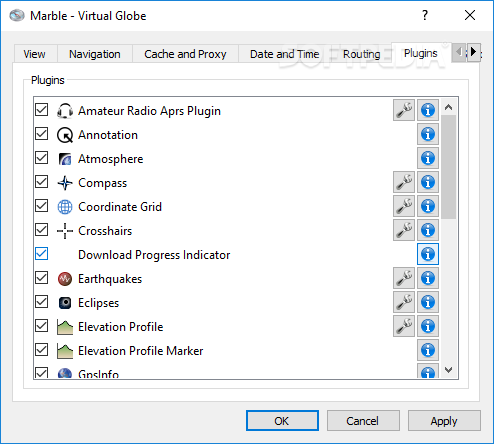494x444 pixels.
Task: Show info about Eclipses plugin
Action: 428,302
